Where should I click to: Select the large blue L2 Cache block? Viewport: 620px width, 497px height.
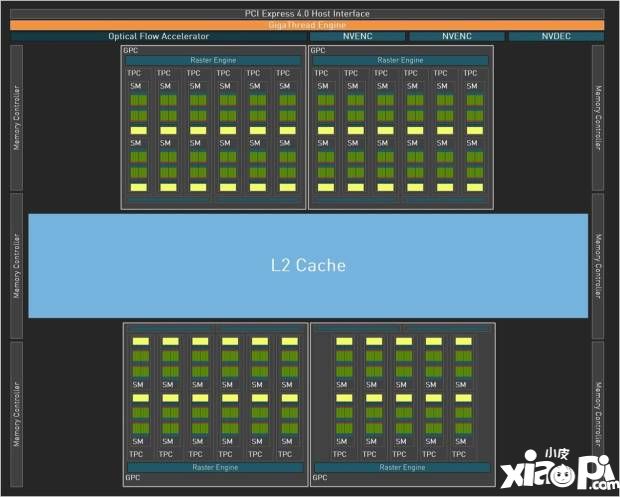[x=308, y=266]
